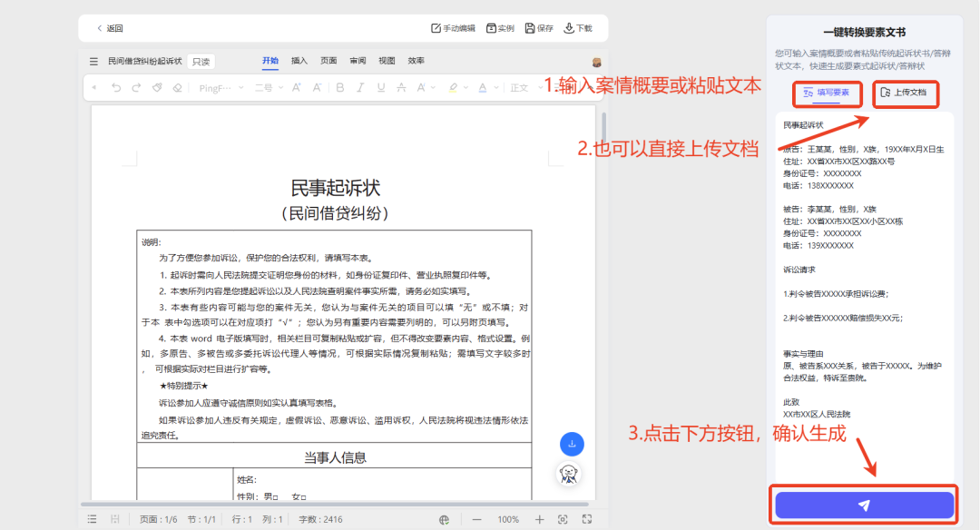Click the document vertical scrollbar

(603, 128)
